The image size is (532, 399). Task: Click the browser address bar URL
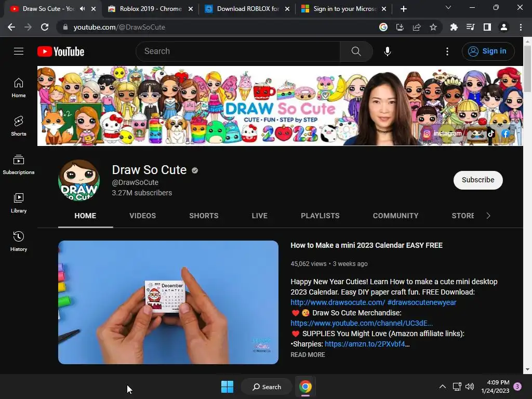pos(119,27)
